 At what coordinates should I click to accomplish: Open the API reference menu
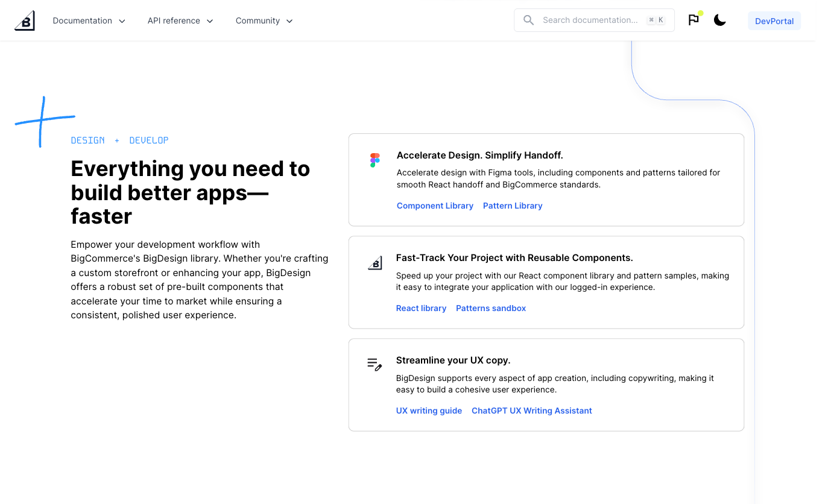(181, 20)
